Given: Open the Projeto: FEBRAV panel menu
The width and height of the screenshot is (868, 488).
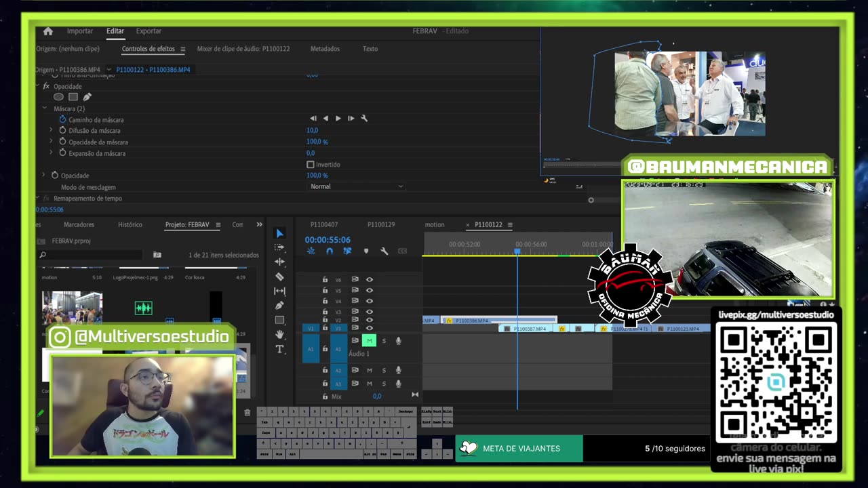Looking at the screenshot, I should [x=218, y=225].
